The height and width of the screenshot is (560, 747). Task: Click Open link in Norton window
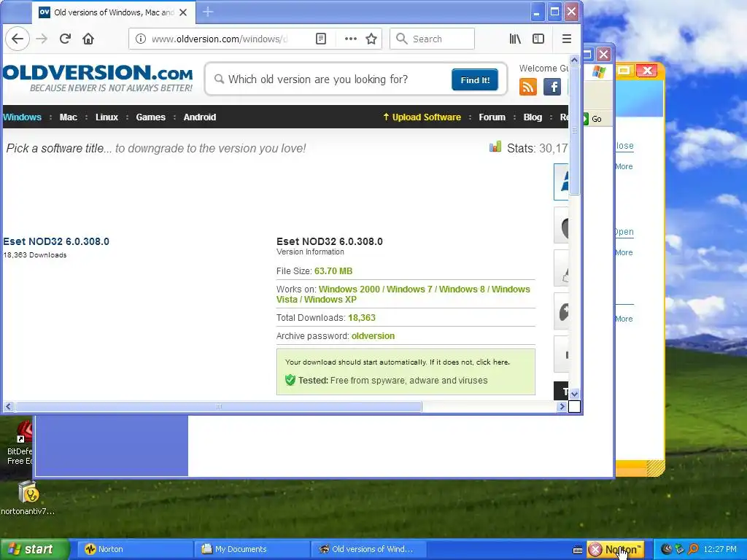tap(624, 232)
